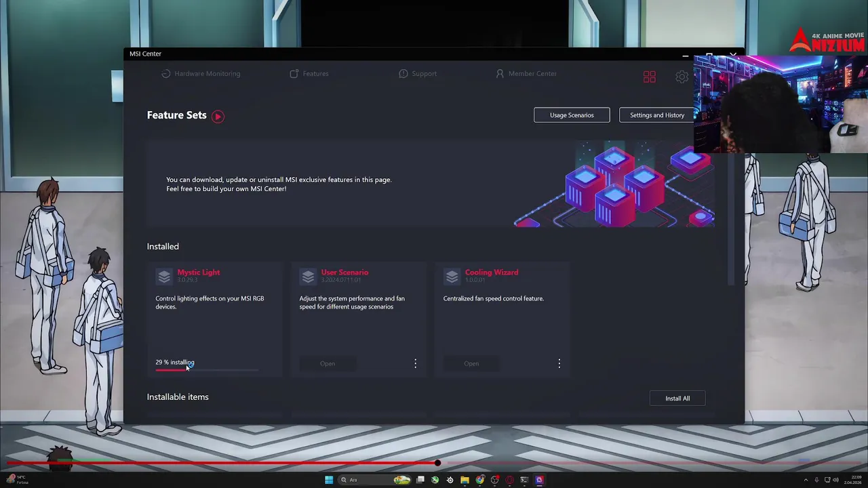Open Settings and History
Image resolution: width=868 pixels, height=488 pixels.
[657, 115]
